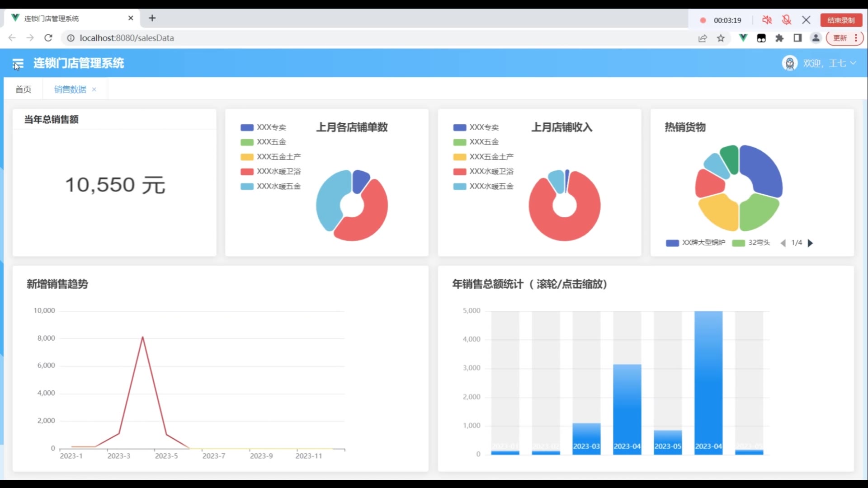Mute recording speaker icon

coord(767,20)
